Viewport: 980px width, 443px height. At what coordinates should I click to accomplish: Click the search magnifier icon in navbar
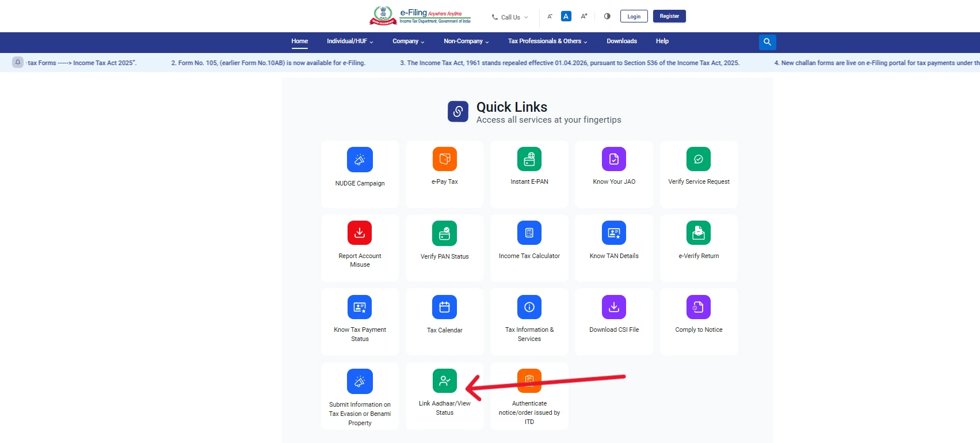tap(767, 42)
